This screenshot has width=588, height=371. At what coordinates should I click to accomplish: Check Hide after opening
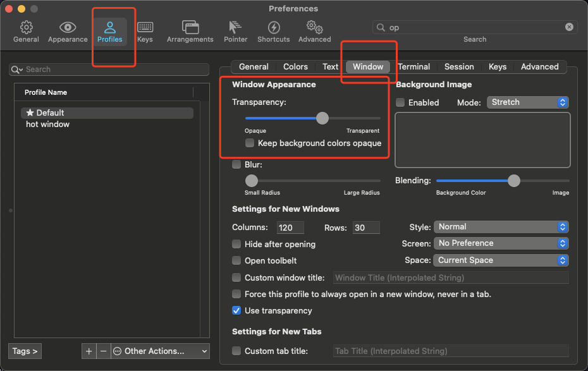[236, 244]
